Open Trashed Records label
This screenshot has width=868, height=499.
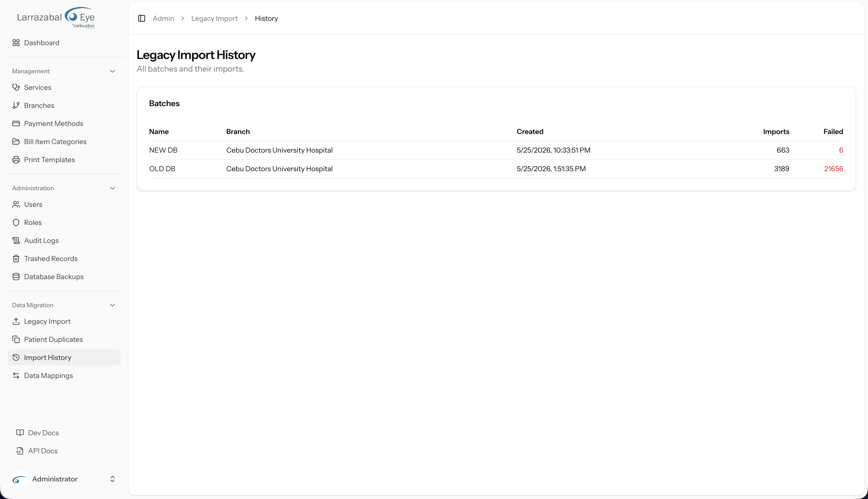point(51,259)
